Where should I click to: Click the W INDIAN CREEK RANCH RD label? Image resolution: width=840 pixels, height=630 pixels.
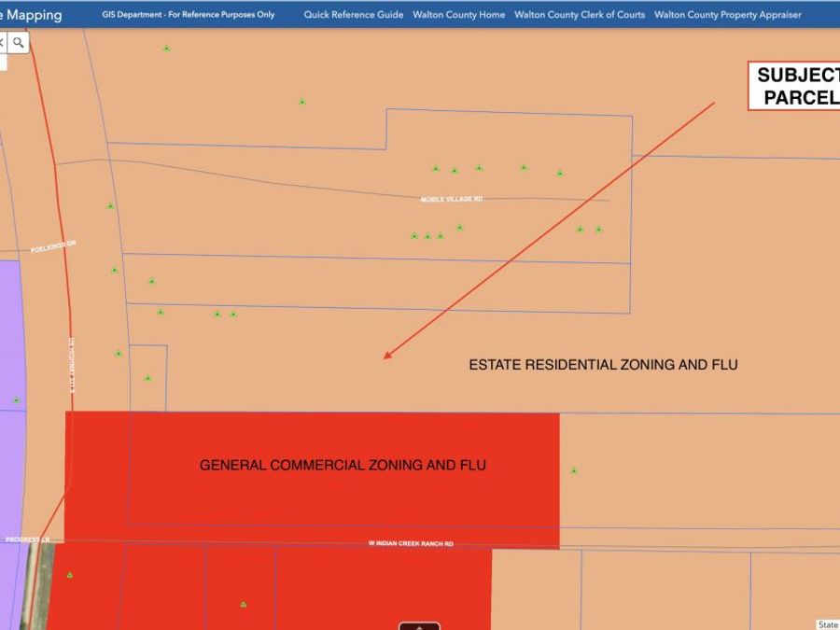(411, 543)
